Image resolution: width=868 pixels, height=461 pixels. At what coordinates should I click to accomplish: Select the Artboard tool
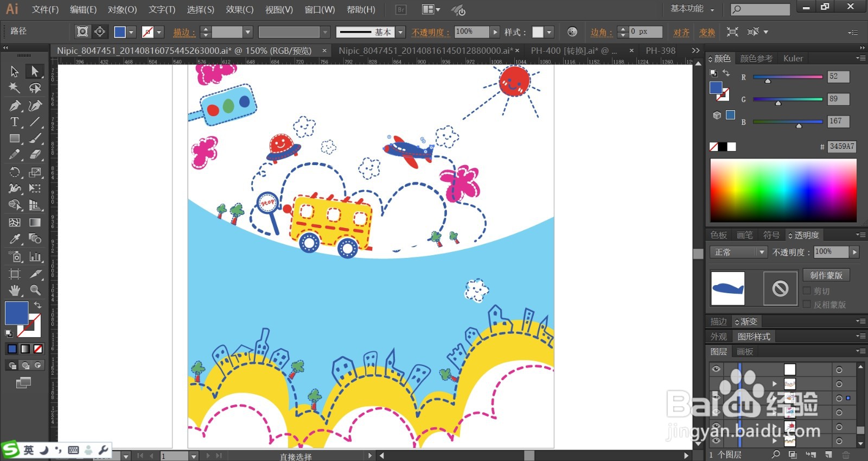click(15, 274)
